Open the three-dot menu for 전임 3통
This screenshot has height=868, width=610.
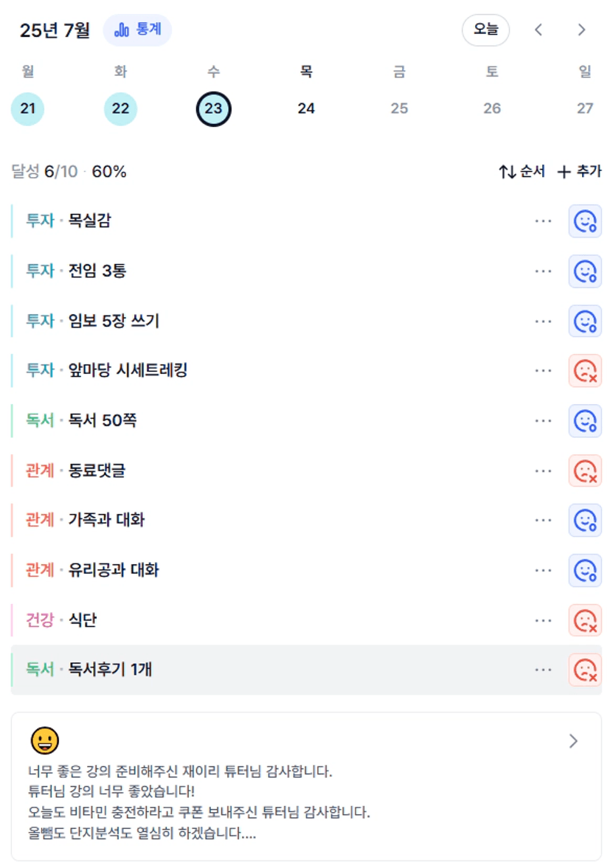click(x=543, y=271)
